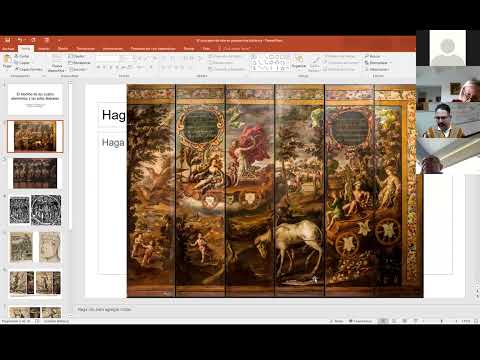
Task: Click the Buscar (Find) option
Action: pyautogui.click(x=372, y=56)
